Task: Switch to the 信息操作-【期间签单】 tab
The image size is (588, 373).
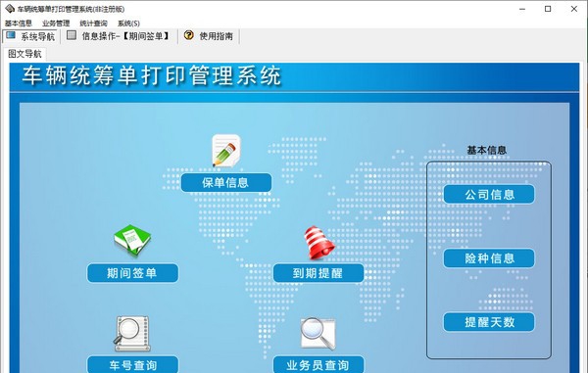Action: tap(119, 36)
